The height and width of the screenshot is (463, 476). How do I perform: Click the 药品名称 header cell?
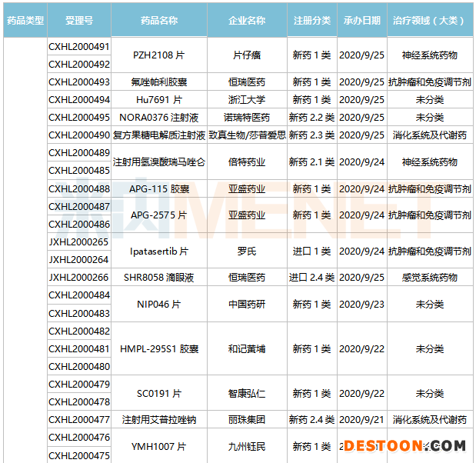tap(159, 20)
